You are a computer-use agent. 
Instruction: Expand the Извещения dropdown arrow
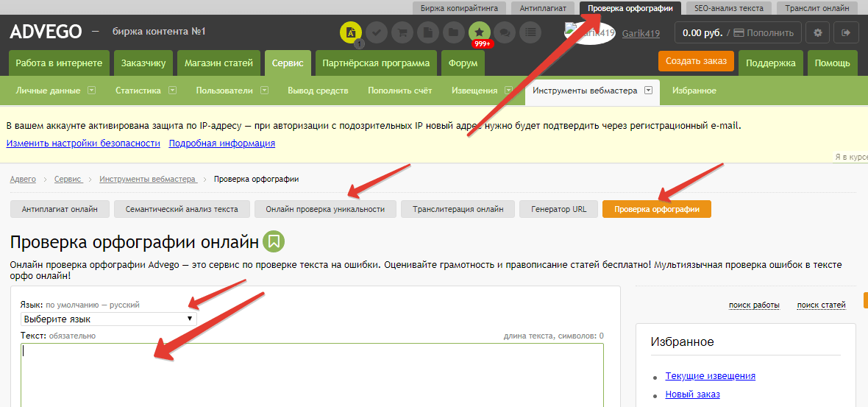click(509, 91)
